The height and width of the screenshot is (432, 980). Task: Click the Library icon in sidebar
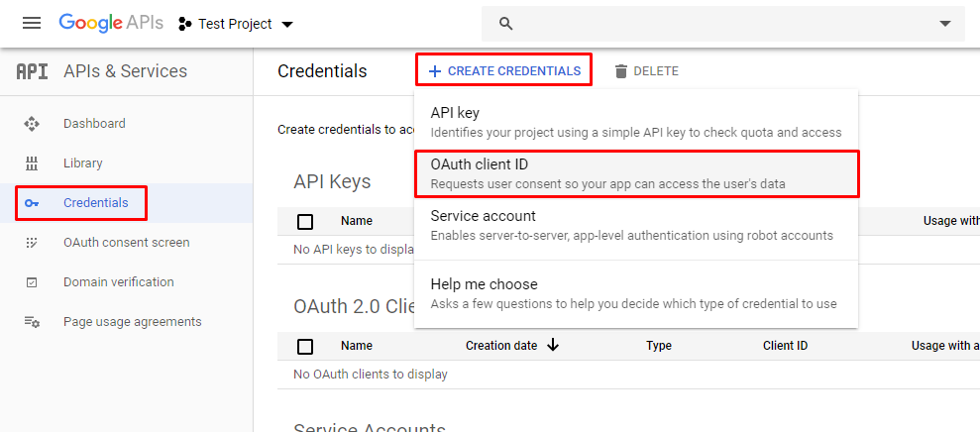(32, 163)
